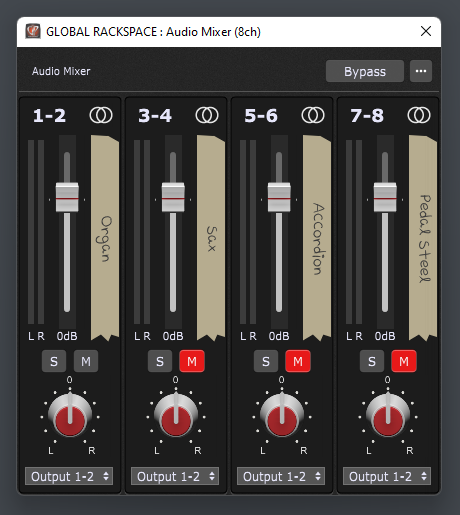Click the Pedal Steel scribble strip label
This screenshot has width=460, height=515.
click(423, 238)
